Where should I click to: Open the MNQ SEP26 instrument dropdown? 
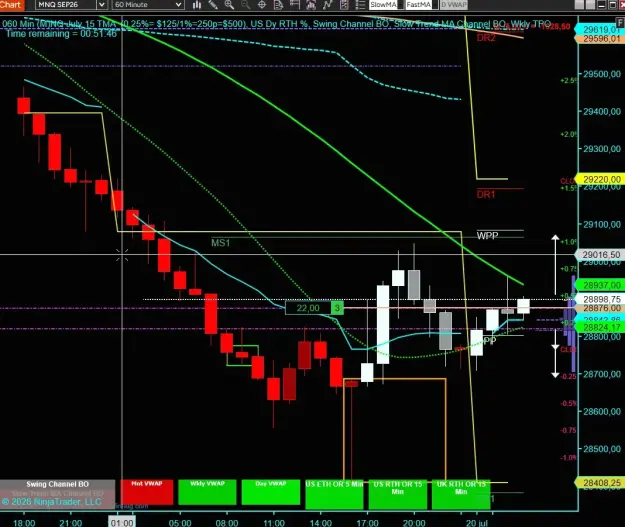71,5
